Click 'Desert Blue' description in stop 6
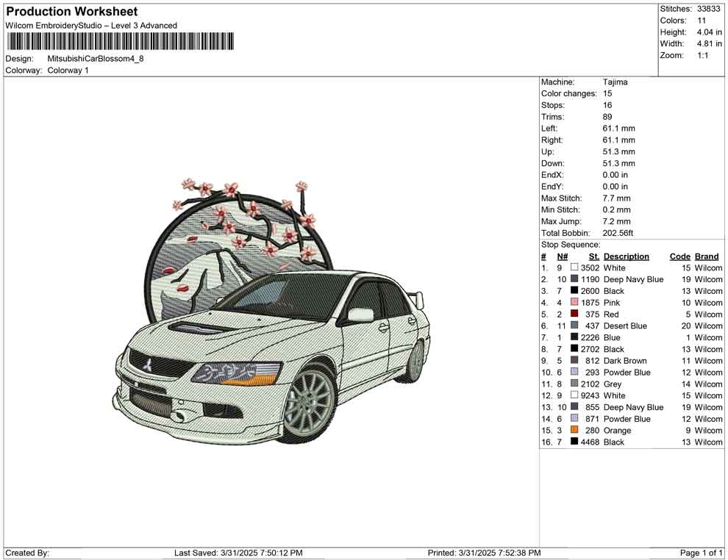 click(625, 326)
